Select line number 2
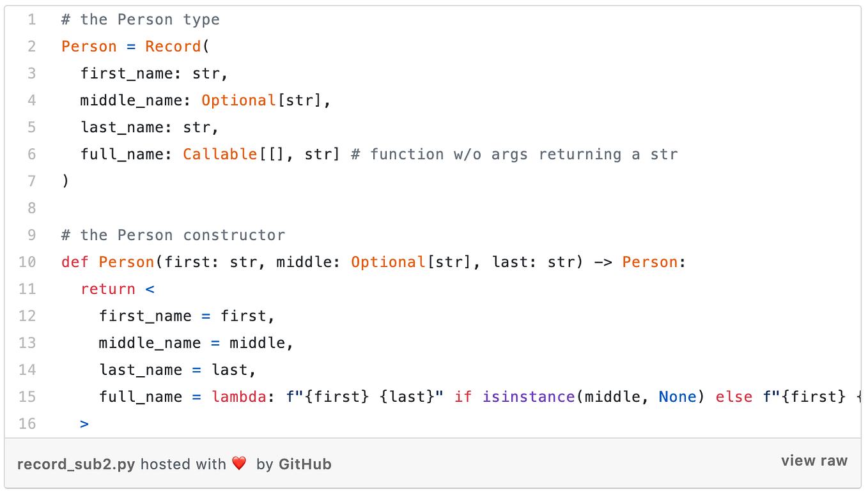Viewport: 868px width, 495px height. pos(32,47)
